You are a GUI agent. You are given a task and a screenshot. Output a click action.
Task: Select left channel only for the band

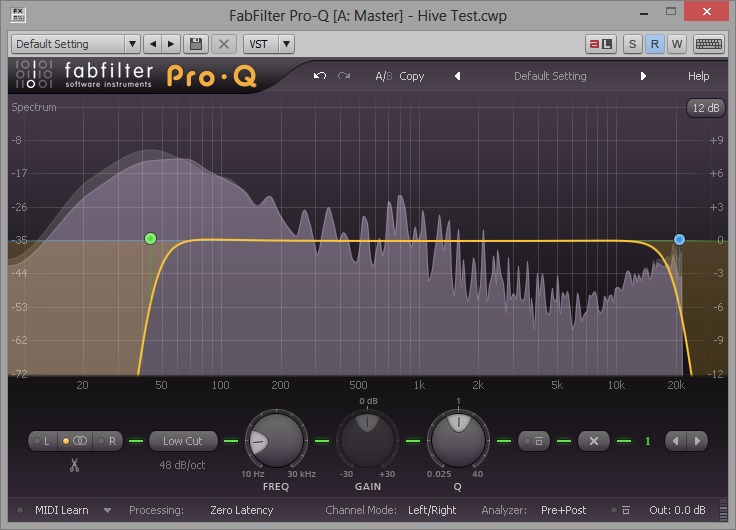click(x=42, y=441)
